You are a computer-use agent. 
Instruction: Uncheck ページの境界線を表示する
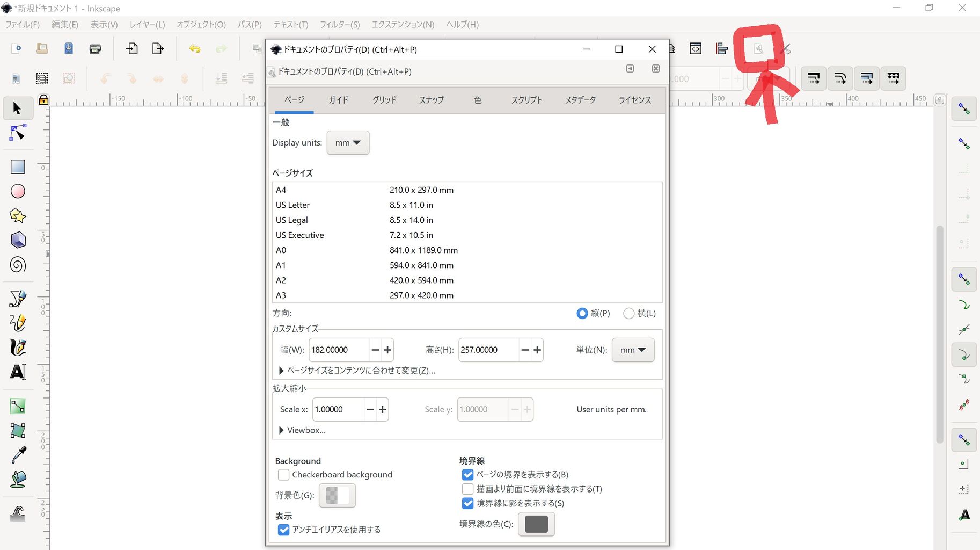(x=467, y=474)
